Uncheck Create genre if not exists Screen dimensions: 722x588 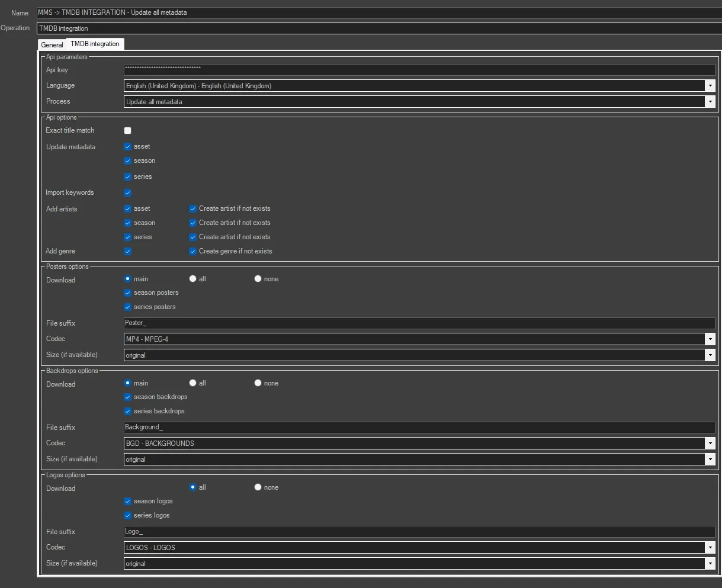[x=192, y=251]
